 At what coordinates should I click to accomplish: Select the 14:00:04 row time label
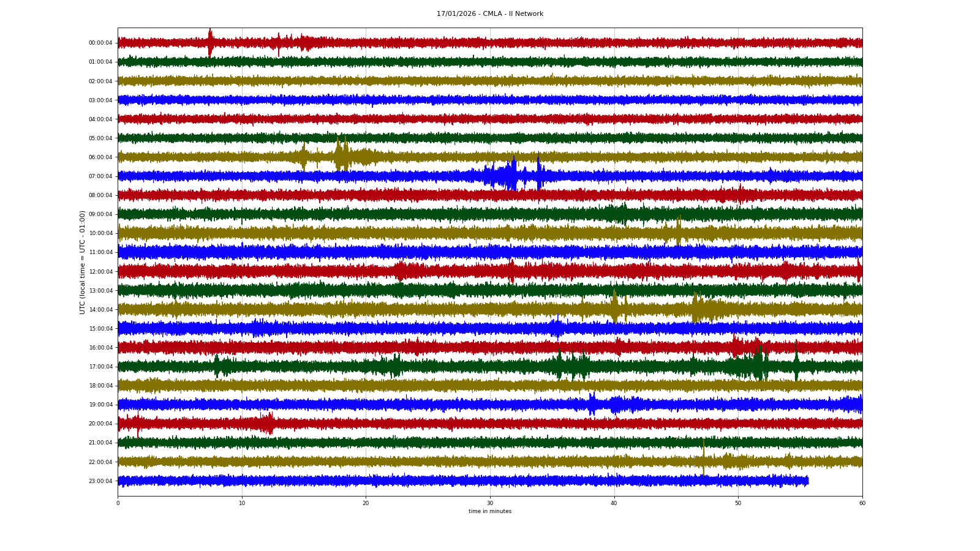pos(100,310)
